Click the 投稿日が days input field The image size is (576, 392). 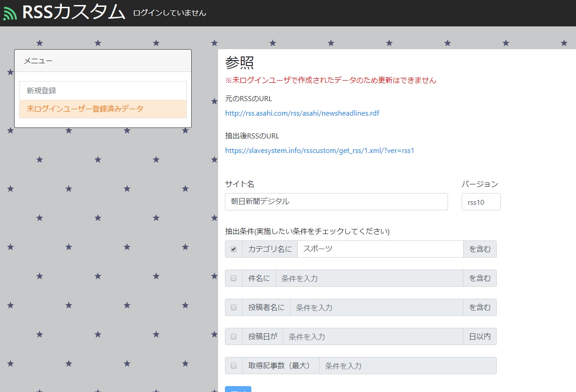coord(372,336)
